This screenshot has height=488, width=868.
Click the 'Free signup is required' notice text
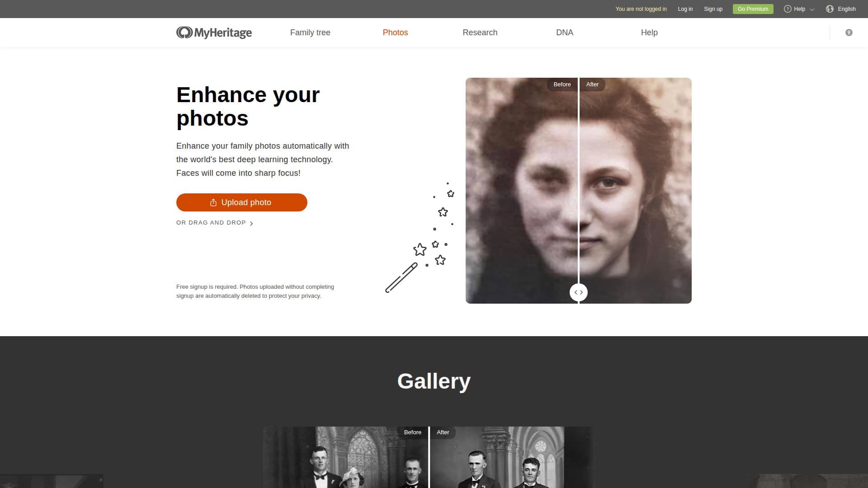[x=255, y=291]
